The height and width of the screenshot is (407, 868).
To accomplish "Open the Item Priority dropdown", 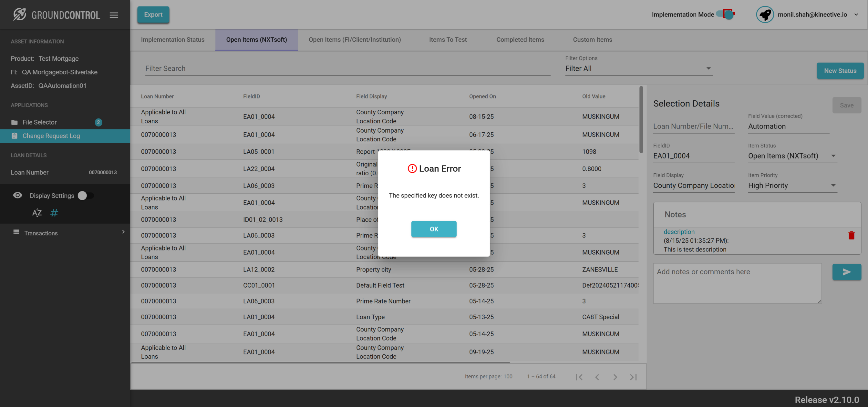I will tap(792, 186).
